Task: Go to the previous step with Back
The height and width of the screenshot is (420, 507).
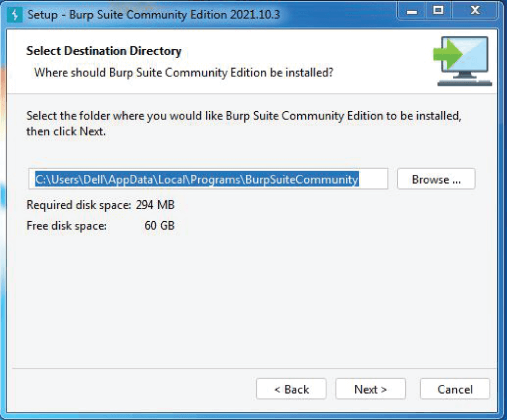Action: [x=291, y=389]
